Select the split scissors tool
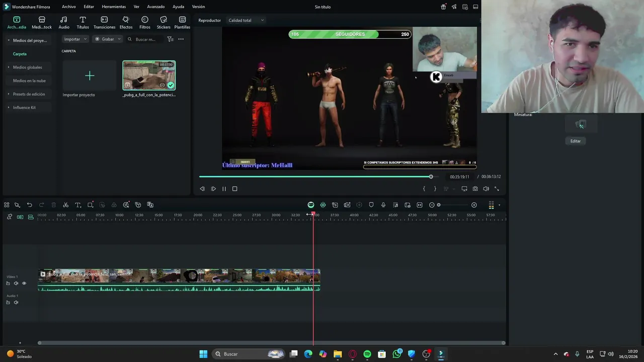This screenshot has height=362, width=644. [65, 205]
